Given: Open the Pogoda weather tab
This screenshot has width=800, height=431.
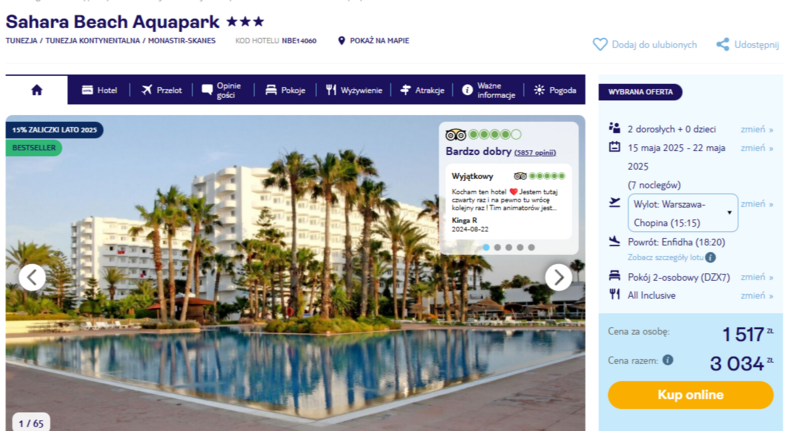Looking at the screenshot, I should click(555, 90).
